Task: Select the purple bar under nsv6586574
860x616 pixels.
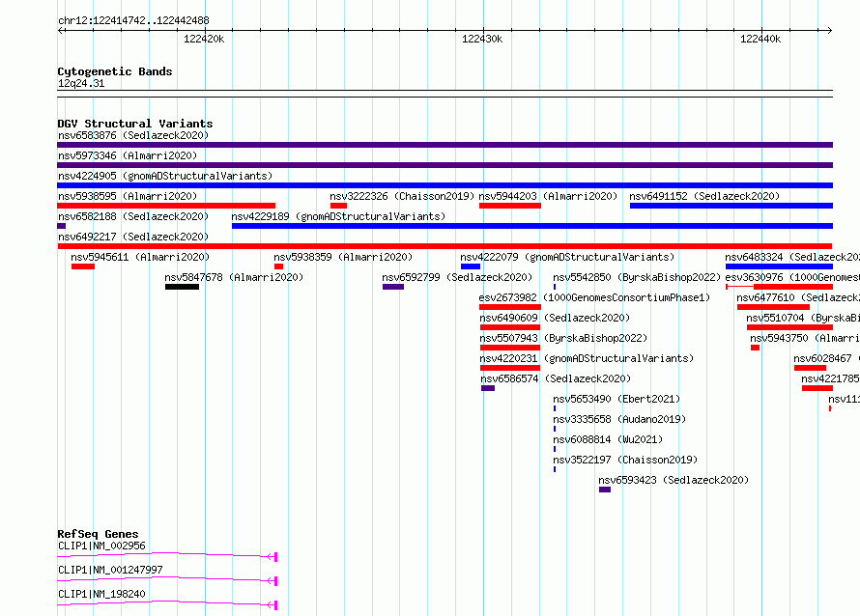Action: click(488, 388)
